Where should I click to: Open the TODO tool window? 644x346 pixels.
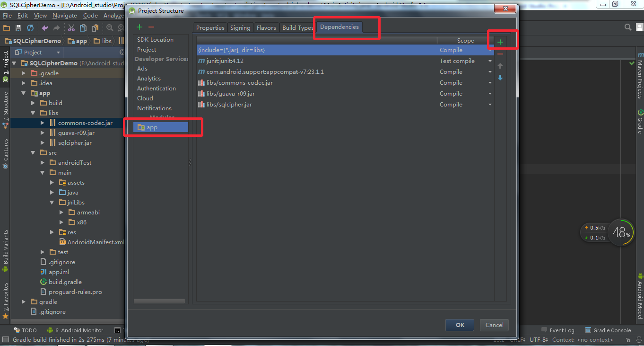click(x=25, y=330)
